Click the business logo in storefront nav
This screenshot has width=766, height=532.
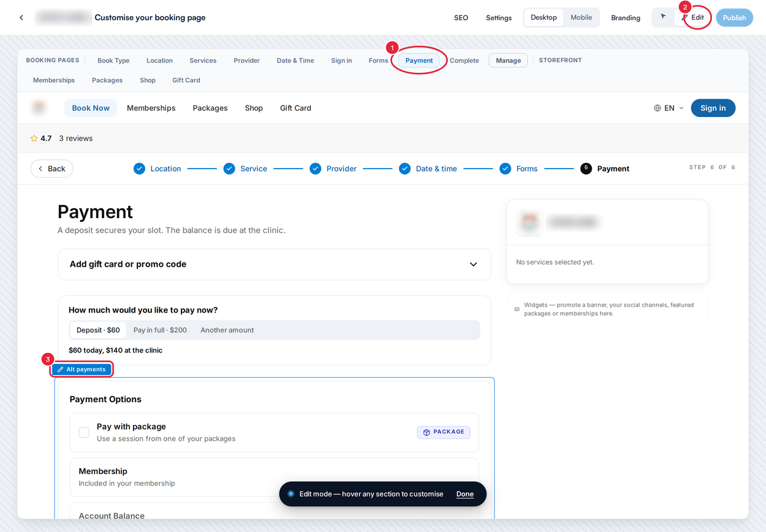tap(39, 108)
